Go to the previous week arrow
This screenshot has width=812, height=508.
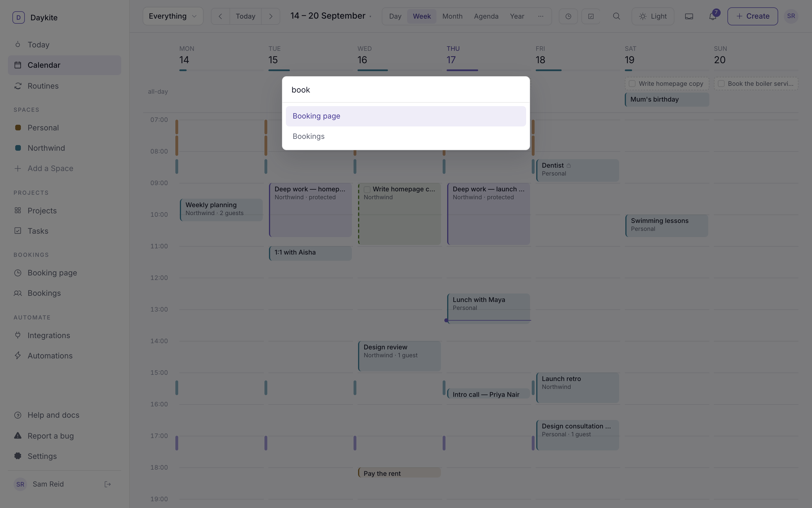[x=220, y=16]
